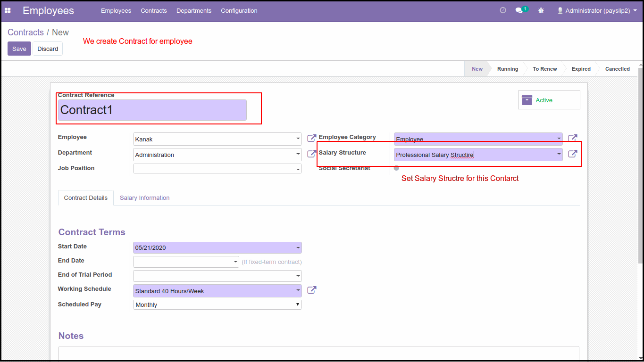Set status to Running
The image size is (644, 362).
508,69
